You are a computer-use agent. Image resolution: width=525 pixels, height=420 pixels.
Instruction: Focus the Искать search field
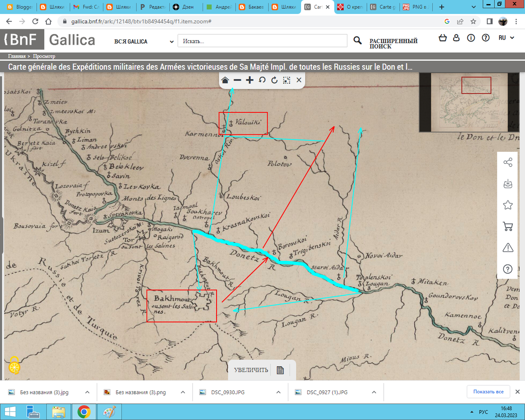pyautogui.click(x=262, y=41)
